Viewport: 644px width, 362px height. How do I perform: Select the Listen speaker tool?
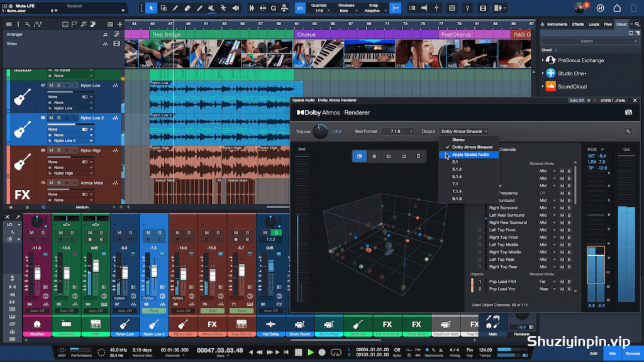click(x=236, y=8)
